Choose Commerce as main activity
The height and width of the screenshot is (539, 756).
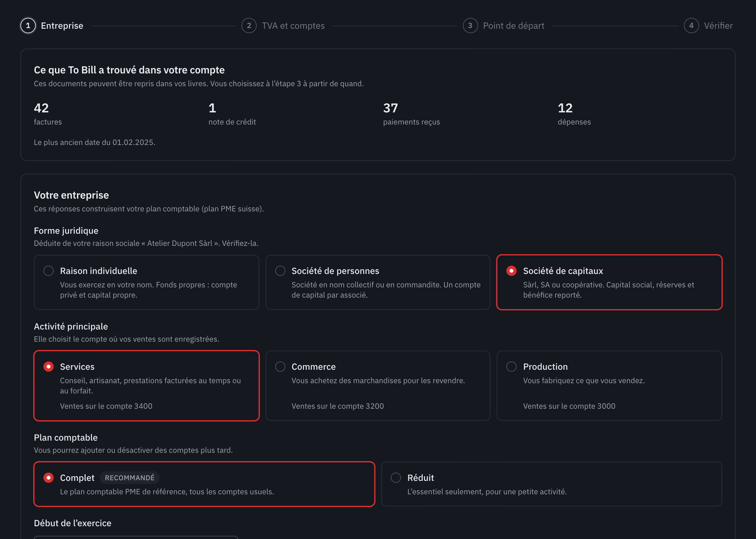(x=378, y=386)
